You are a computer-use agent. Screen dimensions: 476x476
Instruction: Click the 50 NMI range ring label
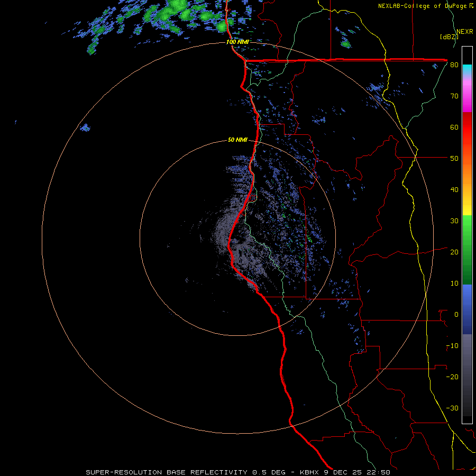[x=237, y=140]
